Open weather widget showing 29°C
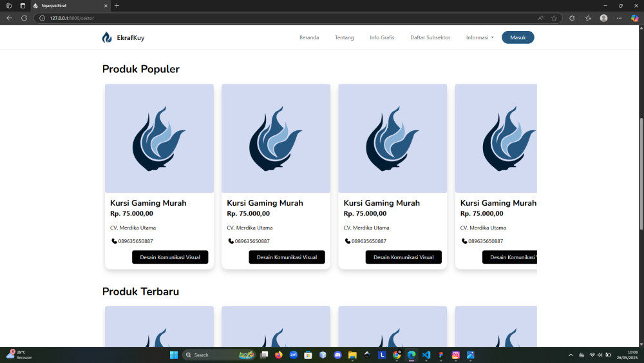 pyautogui.click(x=19, y=355)
